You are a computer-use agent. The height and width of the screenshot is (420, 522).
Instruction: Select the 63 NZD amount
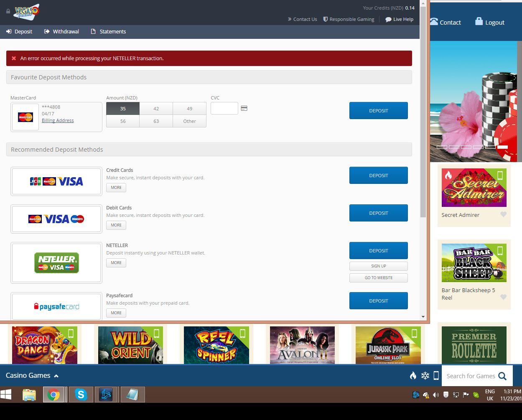click(x=156, y=121)
